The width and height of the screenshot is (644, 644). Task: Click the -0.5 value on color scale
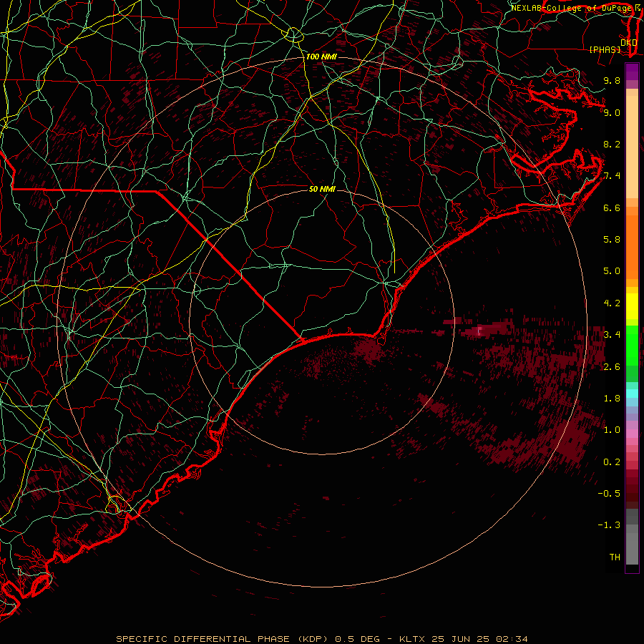click(x=609, y=494)
